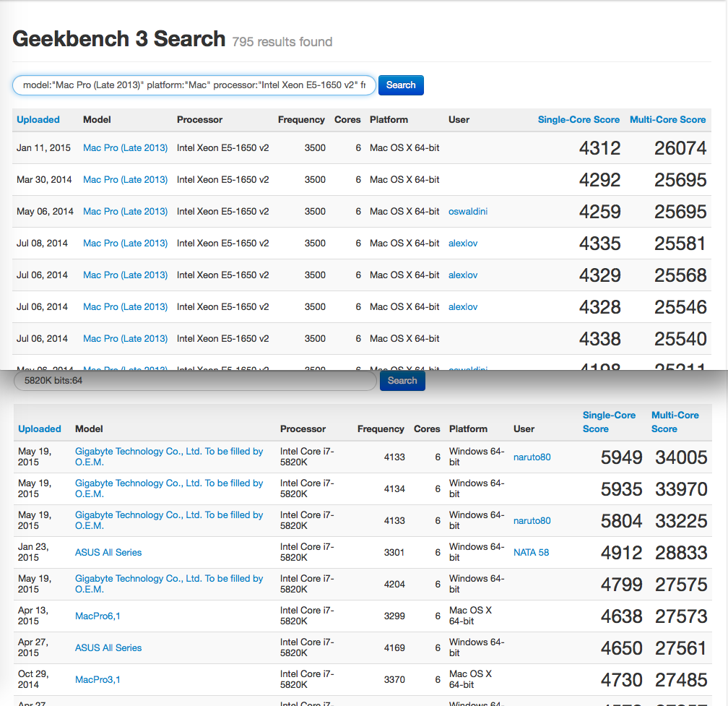Open user alexlov on the 4329 score row

[x=463, y=275]
